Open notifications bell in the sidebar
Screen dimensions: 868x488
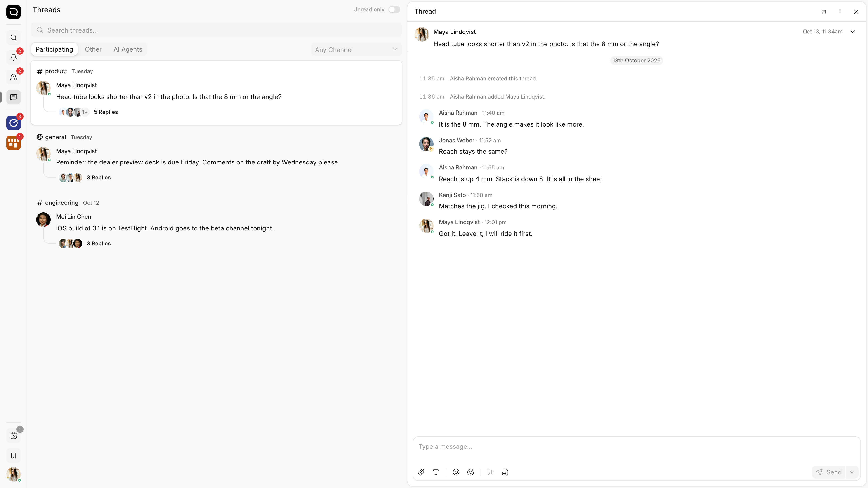coord(14,57)
